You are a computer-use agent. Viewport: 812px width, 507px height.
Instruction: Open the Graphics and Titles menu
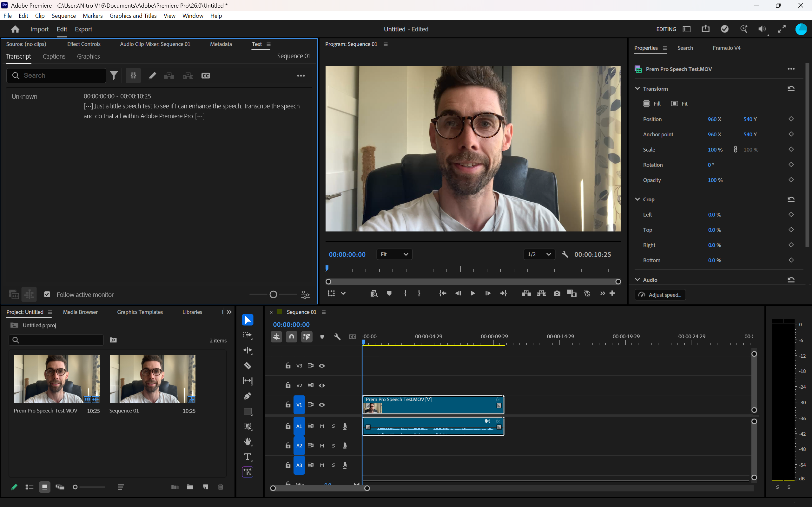[x=133, y=16]
